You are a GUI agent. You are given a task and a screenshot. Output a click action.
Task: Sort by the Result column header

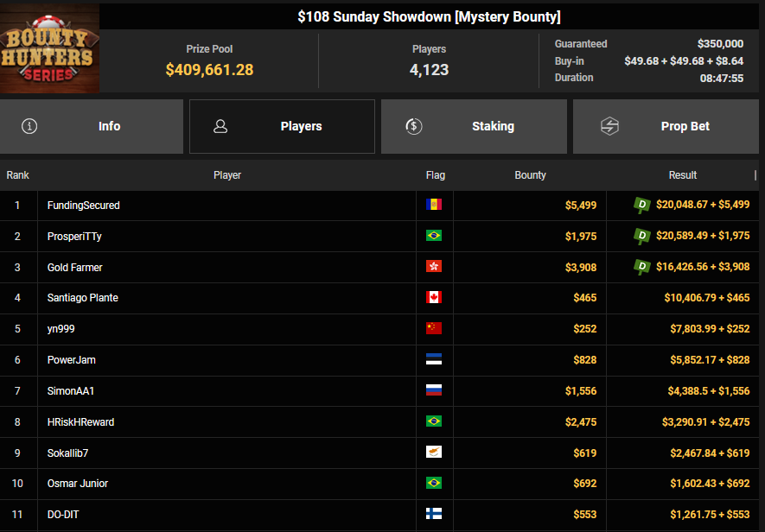(682, 175)
